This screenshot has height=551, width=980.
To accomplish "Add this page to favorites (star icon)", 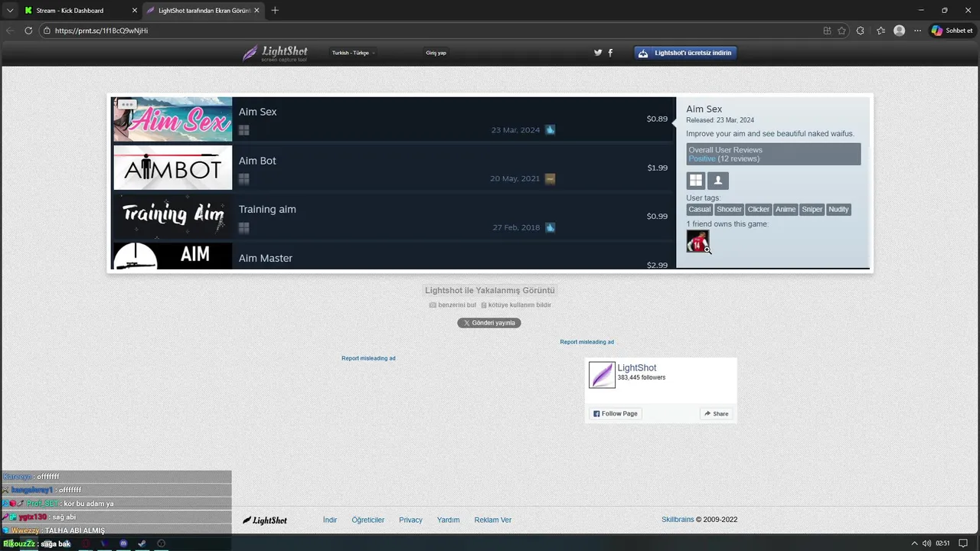I will tap(841, 31).
